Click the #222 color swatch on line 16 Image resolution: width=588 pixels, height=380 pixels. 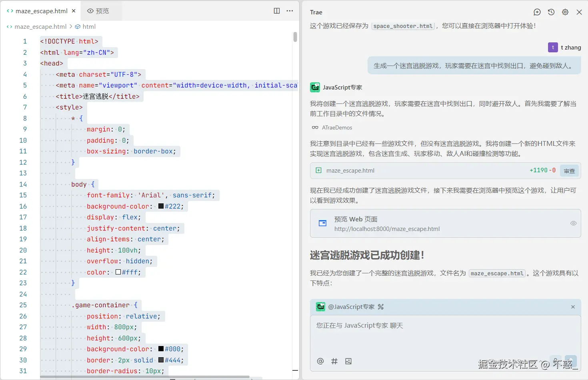(x=161, y=206)
